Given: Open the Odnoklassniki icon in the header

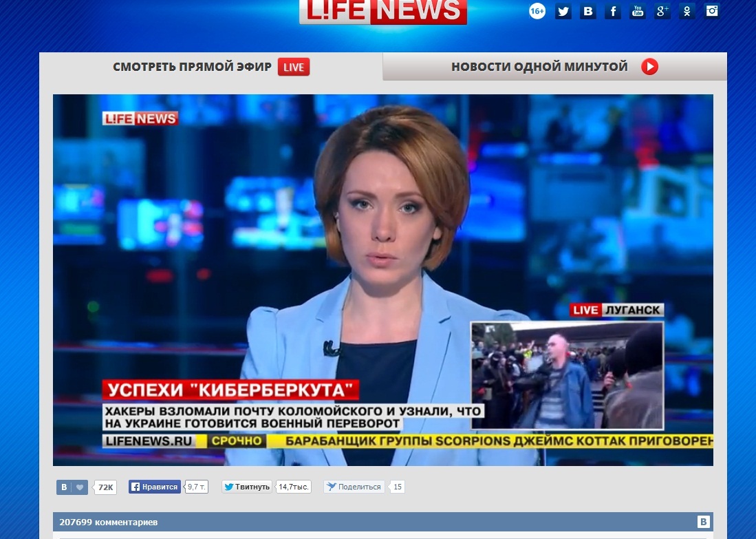Looking at the screenshot, I should [687, 11].
